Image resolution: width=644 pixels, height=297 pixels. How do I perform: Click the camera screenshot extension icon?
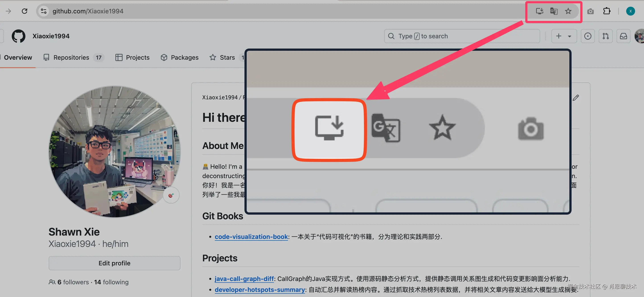tap(590, 11)
